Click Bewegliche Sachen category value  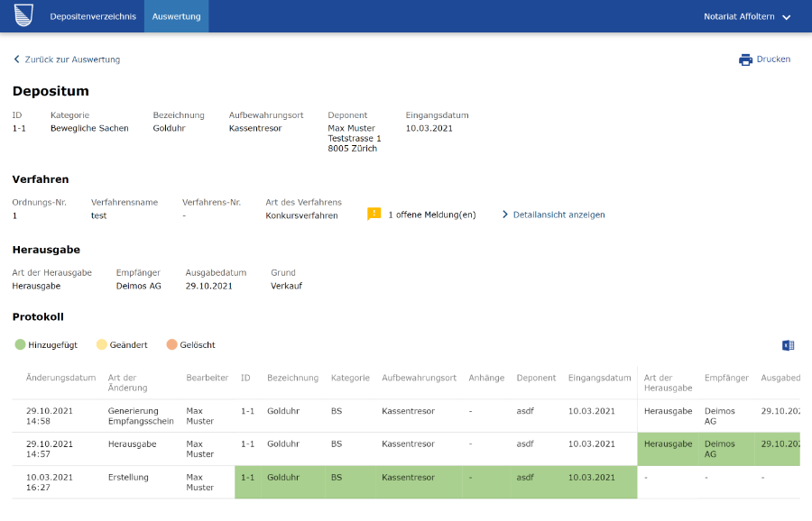click(x=89, y=128)
